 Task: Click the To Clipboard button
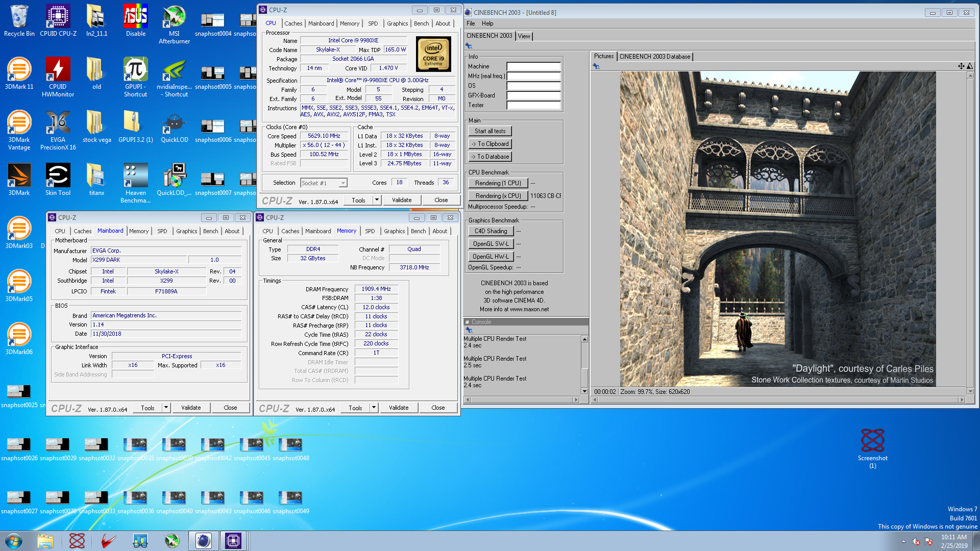pyautogui.click(x=490, y=144)
